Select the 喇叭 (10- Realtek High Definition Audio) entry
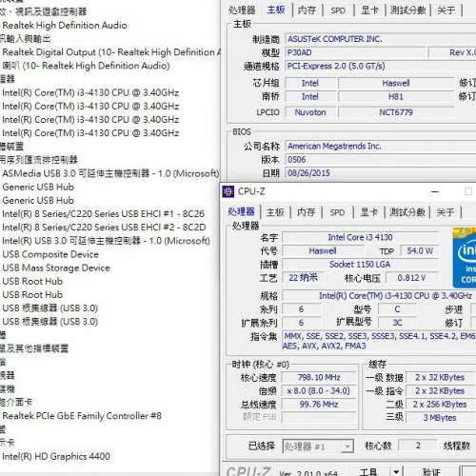This screenshot has width=476, height=476. coord(86,66)
